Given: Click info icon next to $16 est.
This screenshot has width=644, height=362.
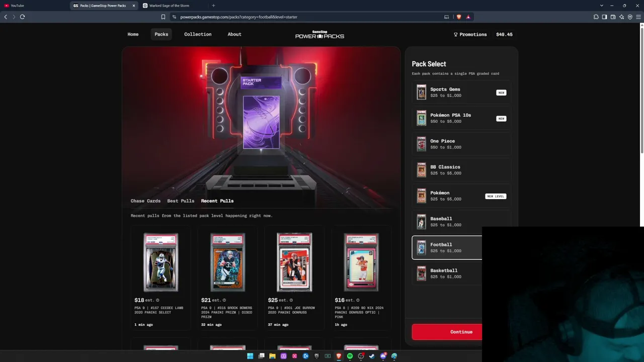Looking at the screenshot, I should click(x=358, y=300).
